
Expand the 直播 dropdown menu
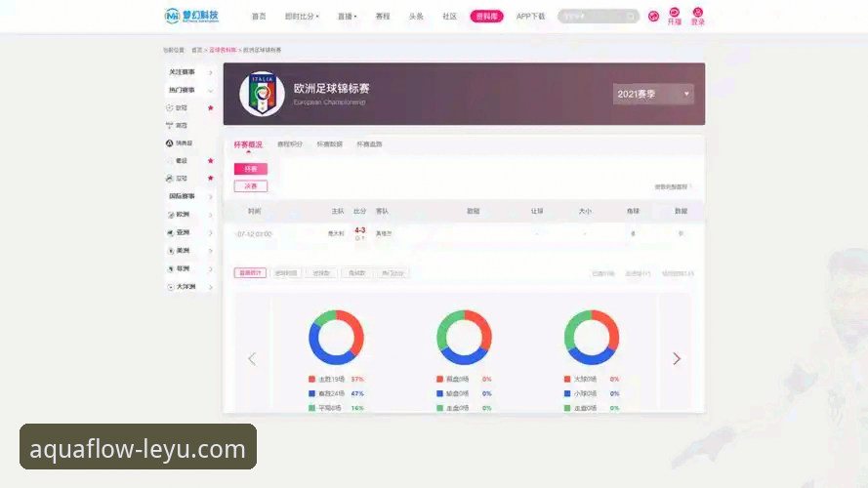[347, 17]
